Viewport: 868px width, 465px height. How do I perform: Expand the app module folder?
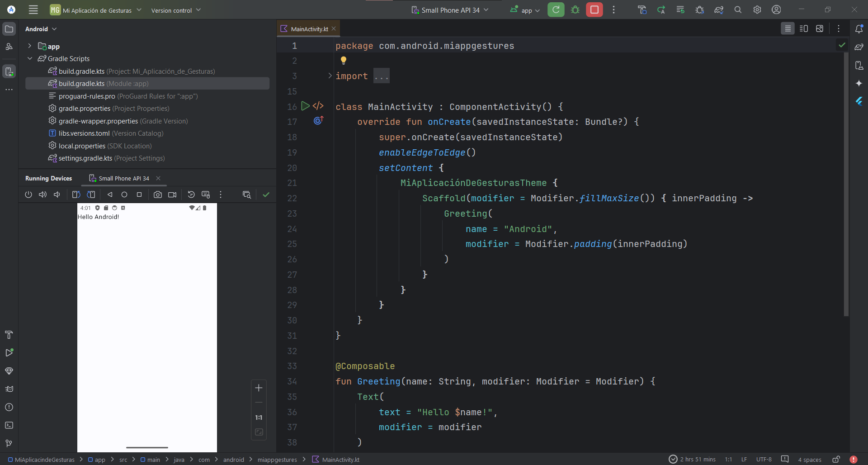pyautogui.click(x=30, y=46)
